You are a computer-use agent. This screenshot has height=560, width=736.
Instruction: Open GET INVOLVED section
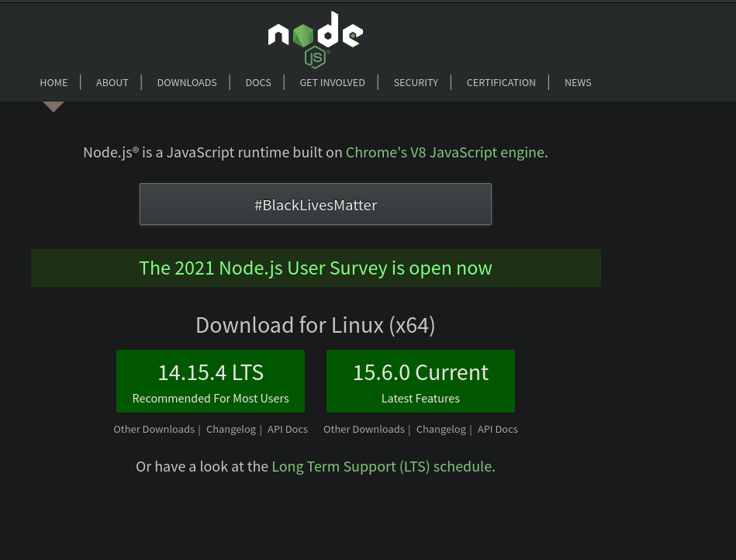point(333,83)
